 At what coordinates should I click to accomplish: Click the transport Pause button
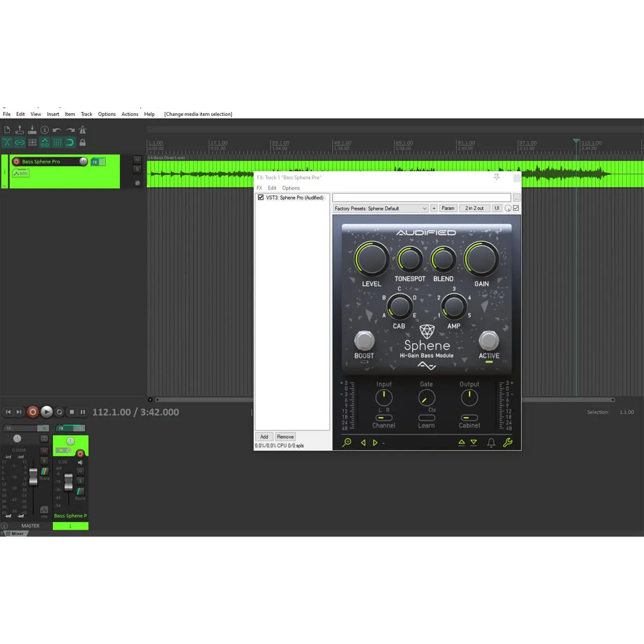coord(83,412)
